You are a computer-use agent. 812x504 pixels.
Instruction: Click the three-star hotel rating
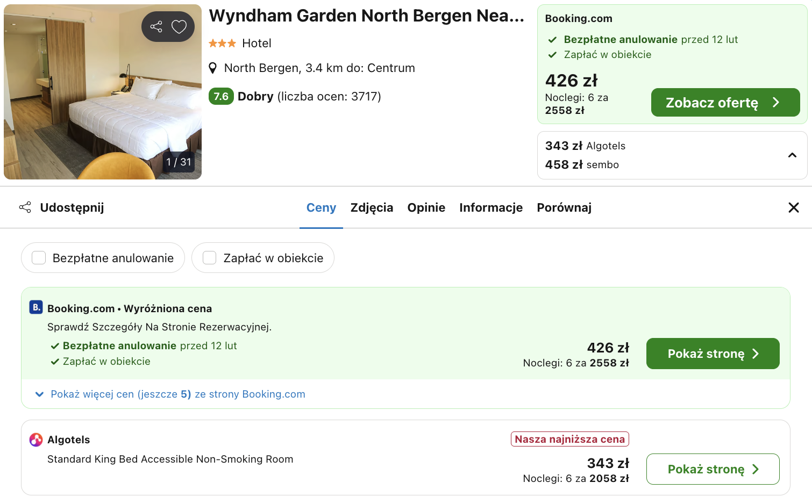[222, 44]
